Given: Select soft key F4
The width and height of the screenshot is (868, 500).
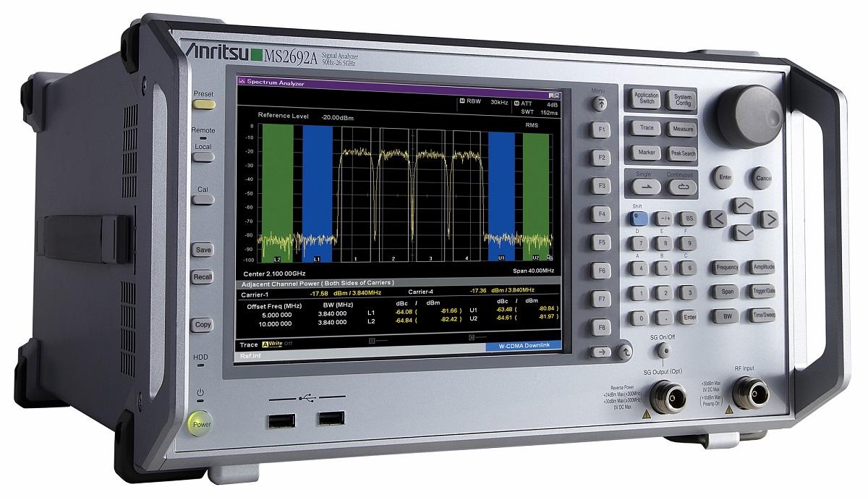Looking at the screenshot, I should (x=600, y=213).
